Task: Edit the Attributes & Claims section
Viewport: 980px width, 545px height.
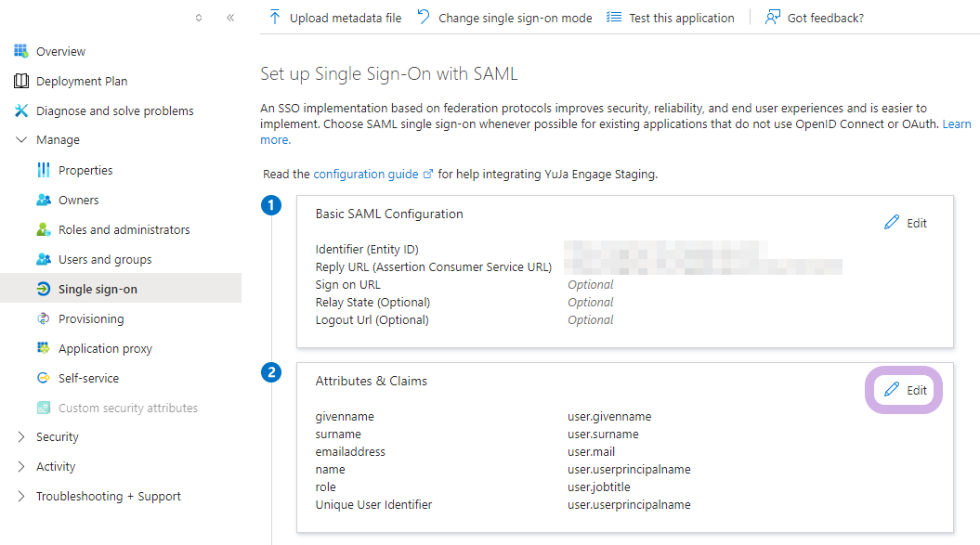Action: click(906, 390)
